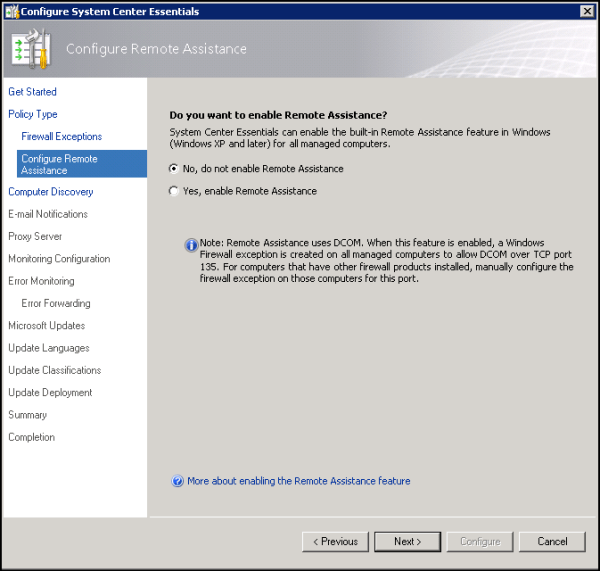Click the wizard checklist icon in header
The height and width of the screenshot is (571, 600).
pyautogui.click(x=31, y=49)
